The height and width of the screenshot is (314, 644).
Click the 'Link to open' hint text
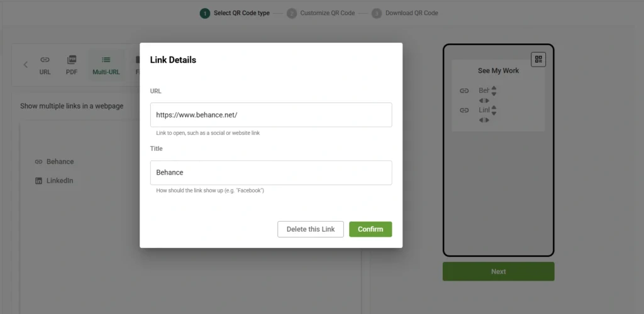click(x=208, y=133)
